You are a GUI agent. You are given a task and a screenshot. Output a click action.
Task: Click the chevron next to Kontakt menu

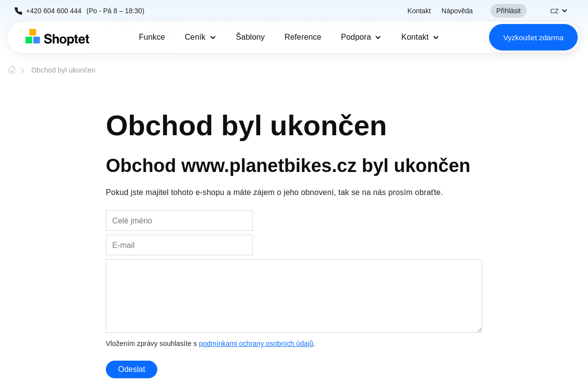[436, 37]
